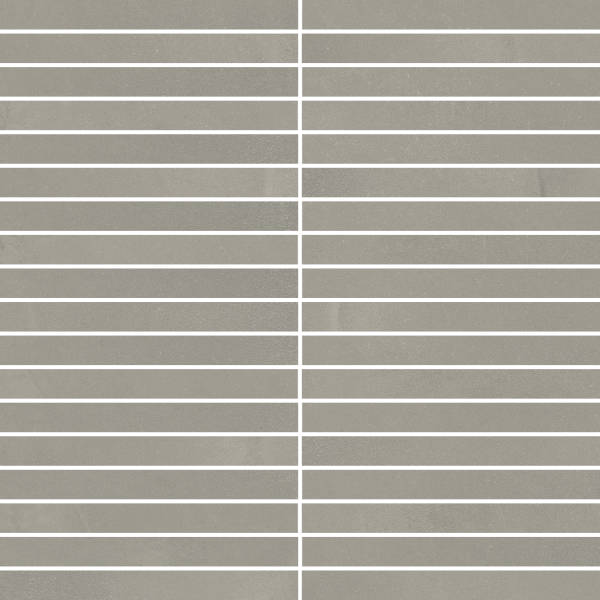The width and height of the screenshot is (600, 600).
Task: Click third tile from bottom, left column
Action: coord(150,518)
